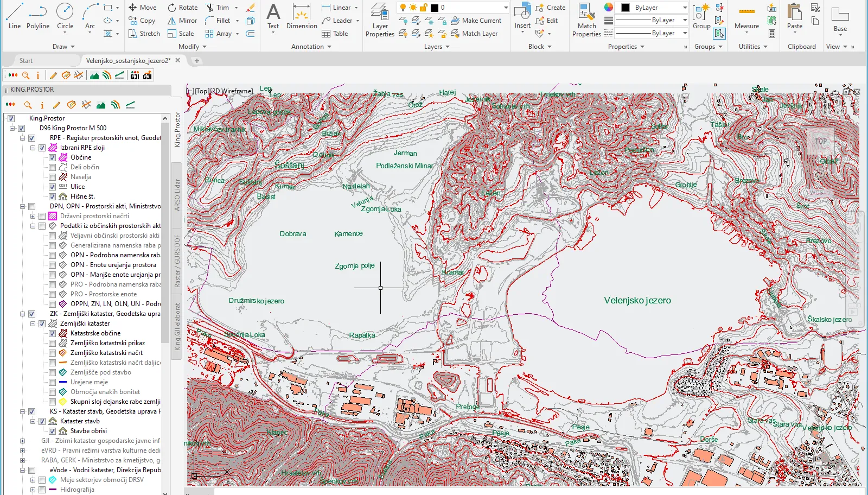Click the Make Current button
868x495 pixels.
pos(476,21)
